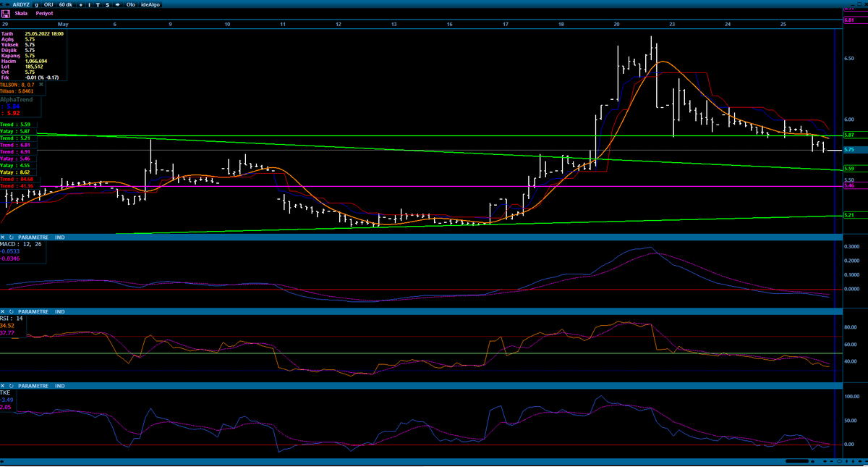Click the 'Yatay : 4.55' line label
Image resolution: width=868 pixels, height=467 pixels.
coord(14,165)
